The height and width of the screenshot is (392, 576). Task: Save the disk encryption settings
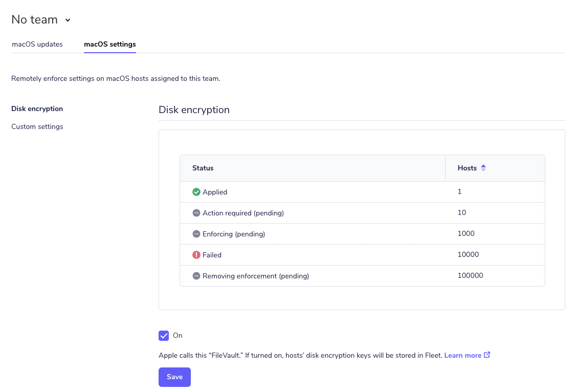[174, 377]
